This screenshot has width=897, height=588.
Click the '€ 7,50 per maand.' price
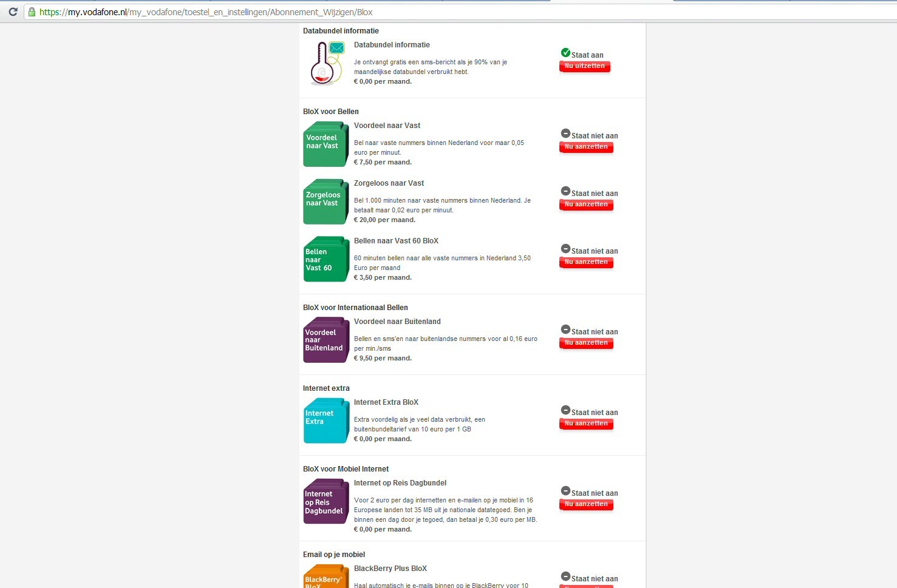pos(383,163)
